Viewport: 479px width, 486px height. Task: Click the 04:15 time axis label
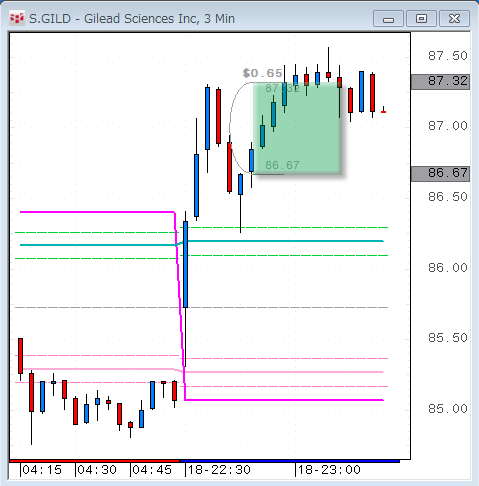42,470
